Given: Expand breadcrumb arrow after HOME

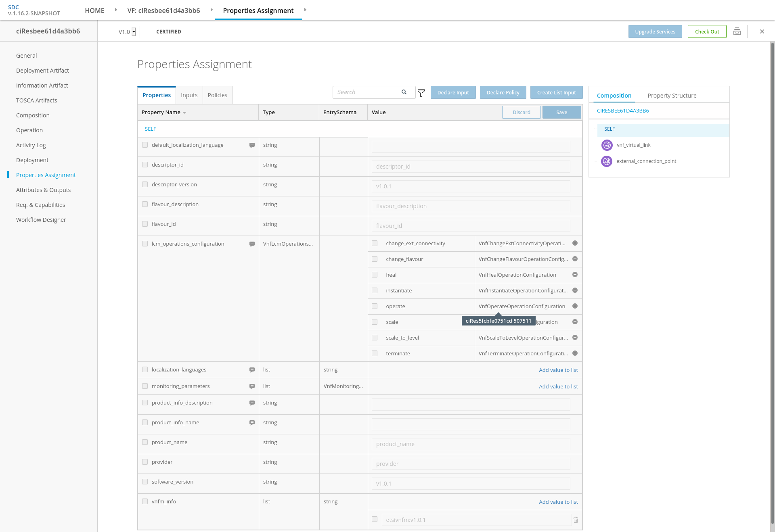Looking at the screenshot, I should click(x=116, y=10).
